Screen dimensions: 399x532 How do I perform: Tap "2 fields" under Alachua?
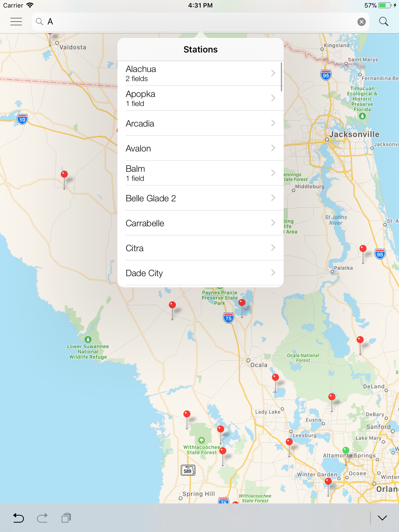click(137, 79)
